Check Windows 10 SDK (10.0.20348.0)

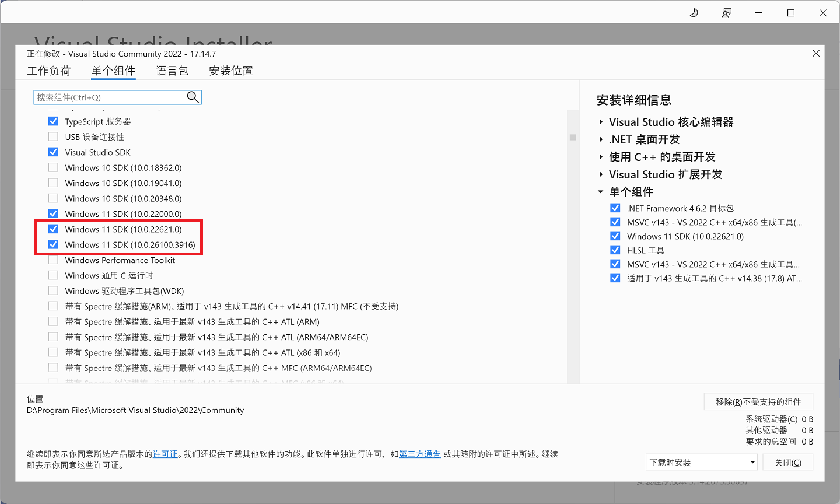tap(53, 198)
